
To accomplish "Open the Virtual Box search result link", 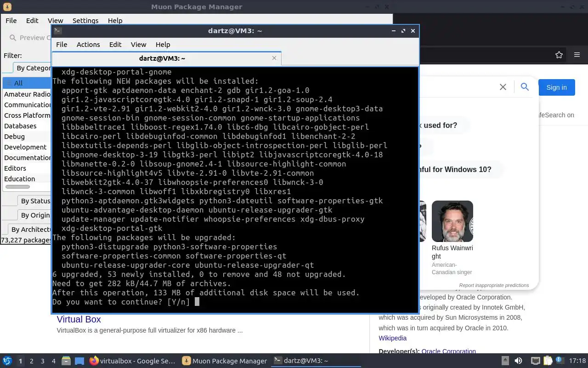I will tap(79, 319).
